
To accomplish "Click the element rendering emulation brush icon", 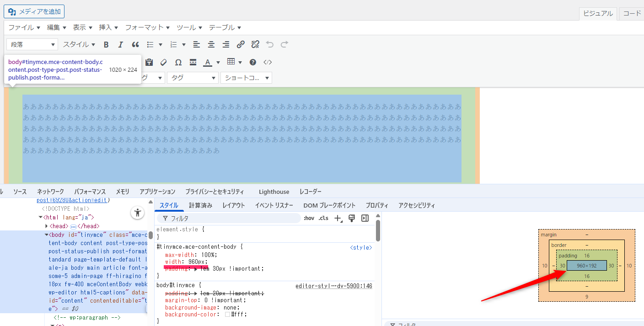I will tap(352, 218).
